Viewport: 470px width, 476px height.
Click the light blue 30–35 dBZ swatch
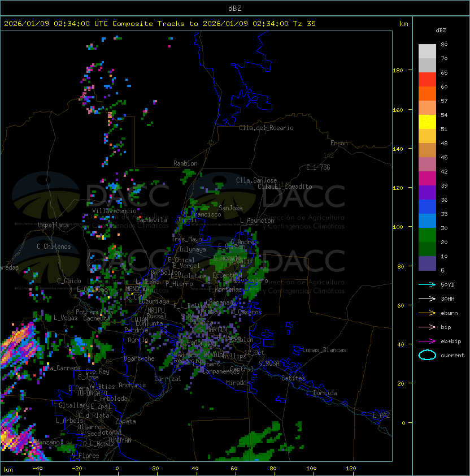click(x=427, y=220)
